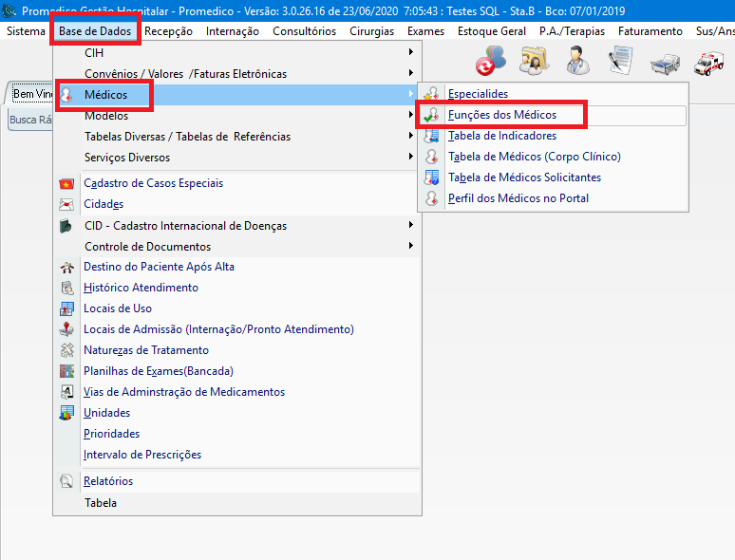Select the Tabela entry at menu bottom

[237, 503]
